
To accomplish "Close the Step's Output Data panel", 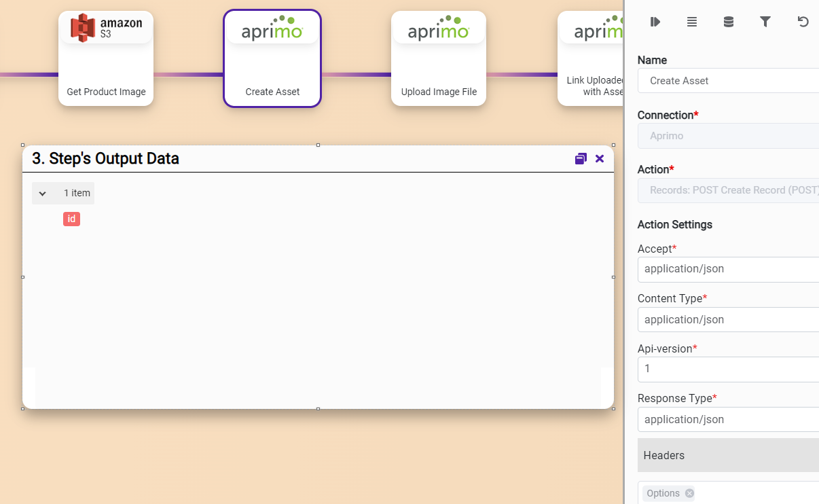I will click(600, 159).
